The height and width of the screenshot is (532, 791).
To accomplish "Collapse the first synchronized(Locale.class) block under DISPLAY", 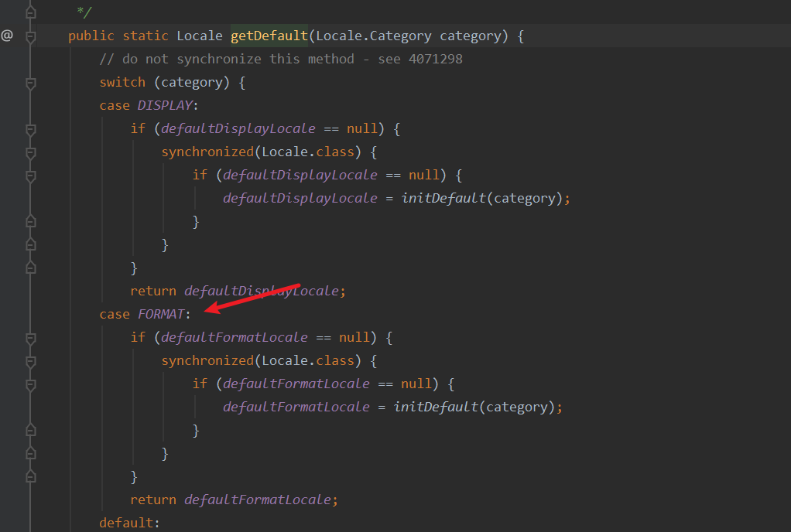I will (31, 152).
